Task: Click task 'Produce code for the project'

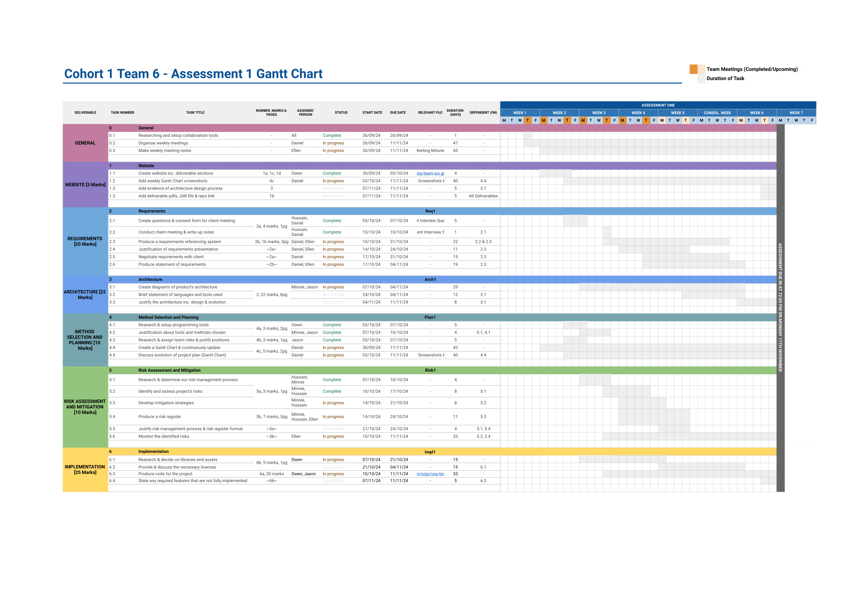Action: (x=165, y=474)
